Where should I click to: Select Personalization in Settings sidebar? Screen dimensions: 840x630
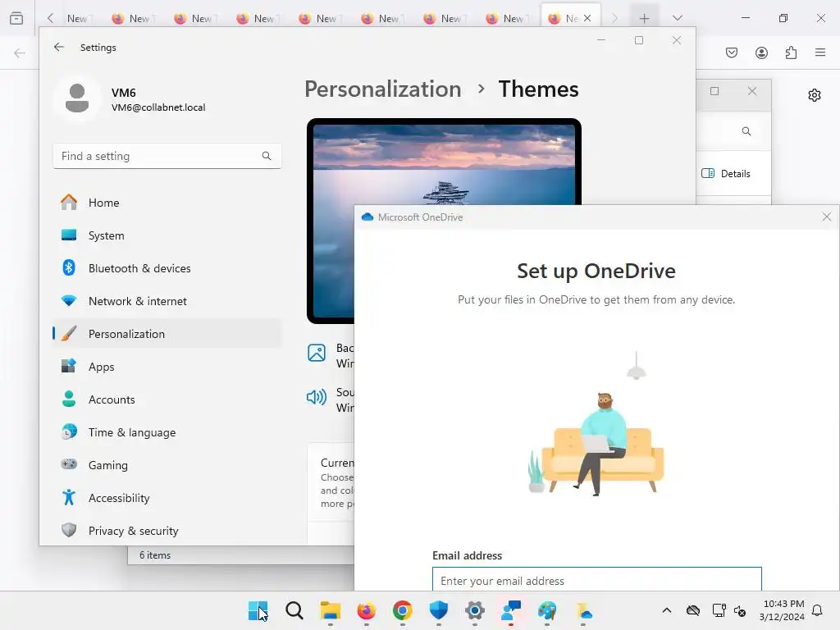tap(167, 334)
